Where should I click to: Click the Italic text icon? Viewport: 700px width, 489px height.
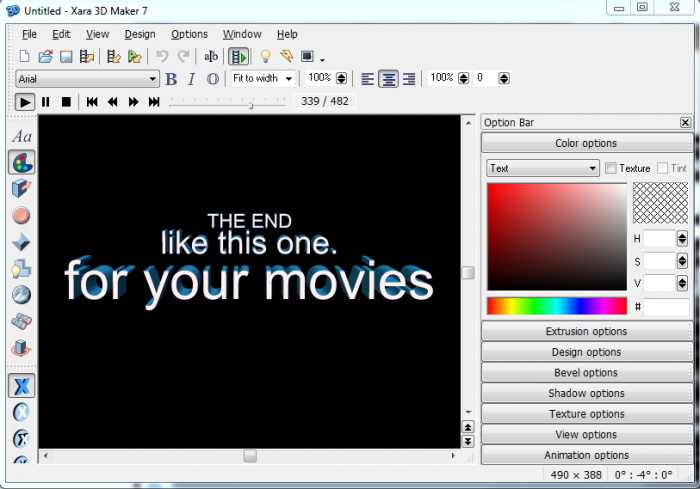coord(191,78)
